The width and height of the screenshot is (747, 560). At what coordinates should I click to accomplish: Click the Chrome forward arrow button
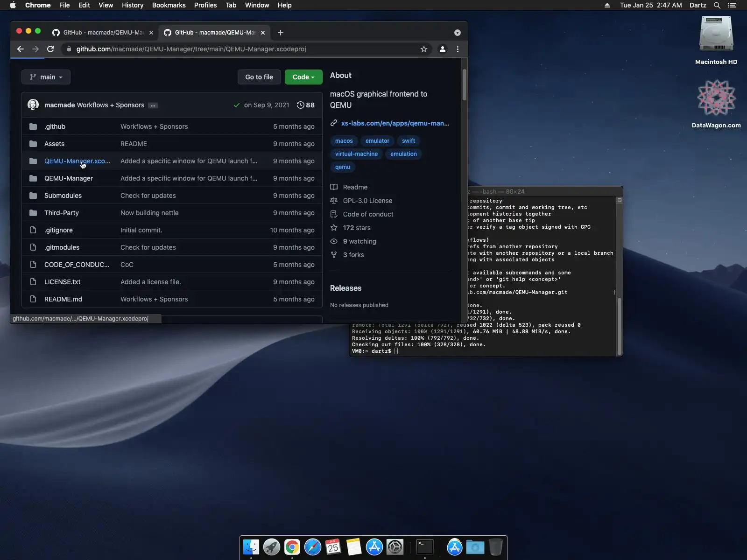35,49
